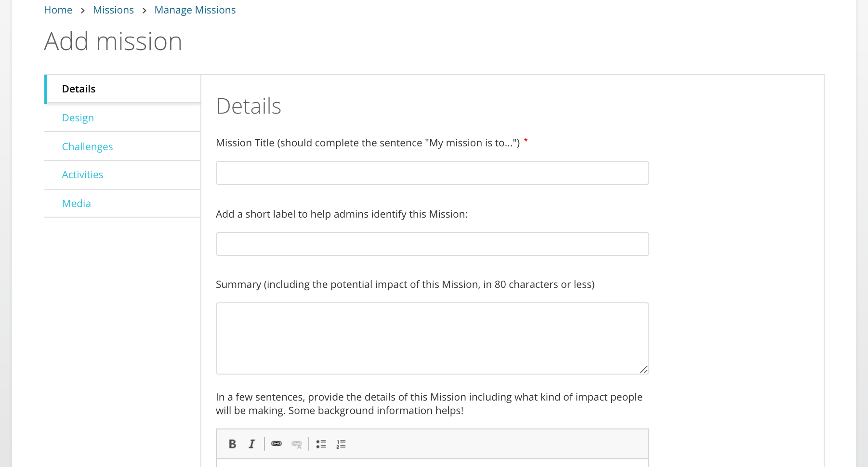The height and width of the screenshot is (467, 868).
Task: Click the numbered list icon
Action: [341, 444]
